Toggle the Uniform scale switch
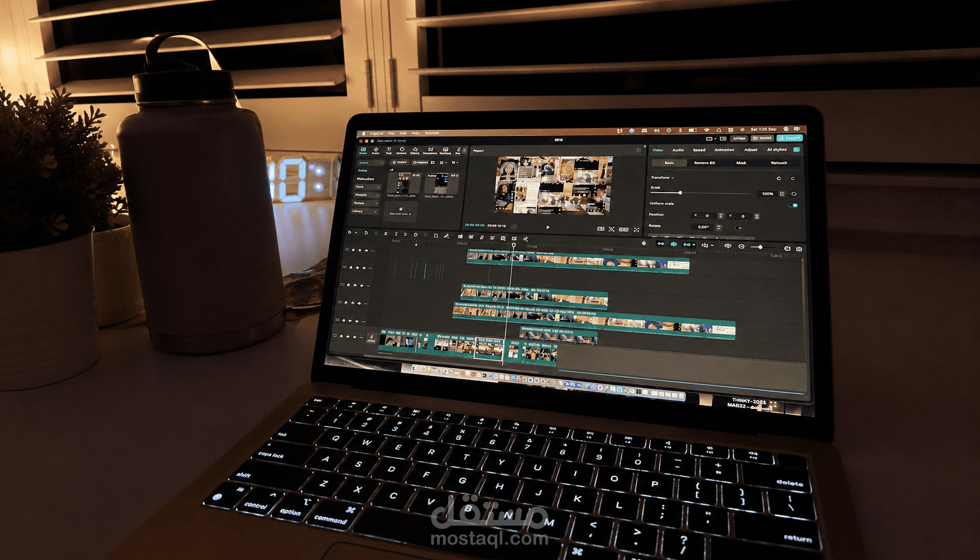The image size is (980, 560). pos(793,206)
